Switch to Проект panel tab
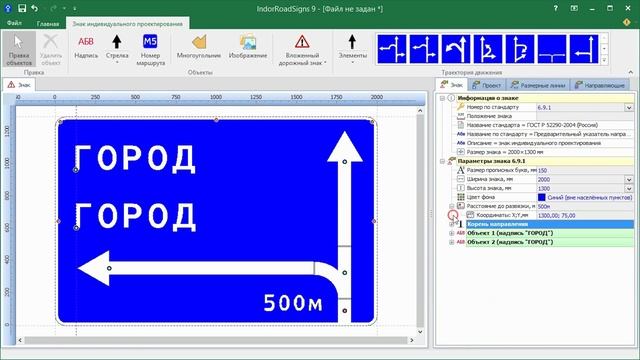 [487, 85]
